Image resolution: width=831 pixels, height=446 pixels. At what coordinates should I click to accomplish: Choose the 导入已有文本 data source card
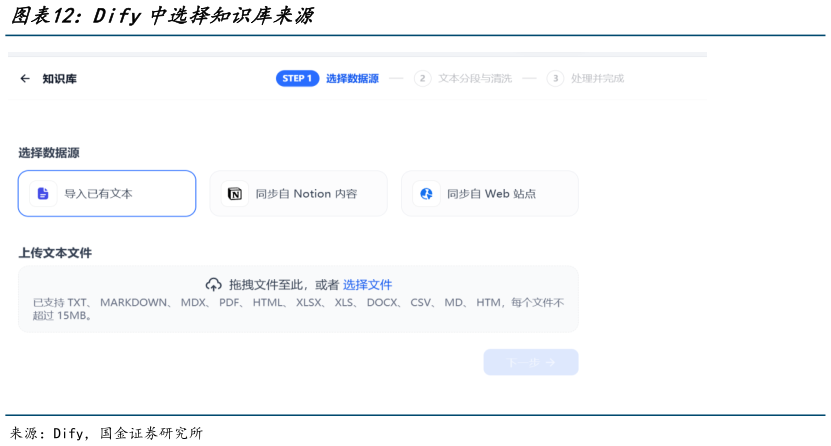pos(107,193)
